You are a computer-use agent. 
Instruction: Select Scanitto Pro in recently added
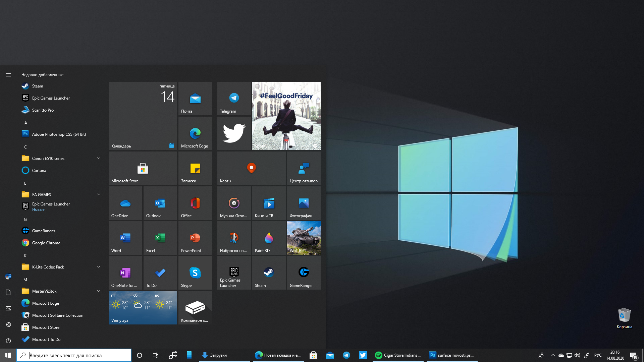[43, 110]
